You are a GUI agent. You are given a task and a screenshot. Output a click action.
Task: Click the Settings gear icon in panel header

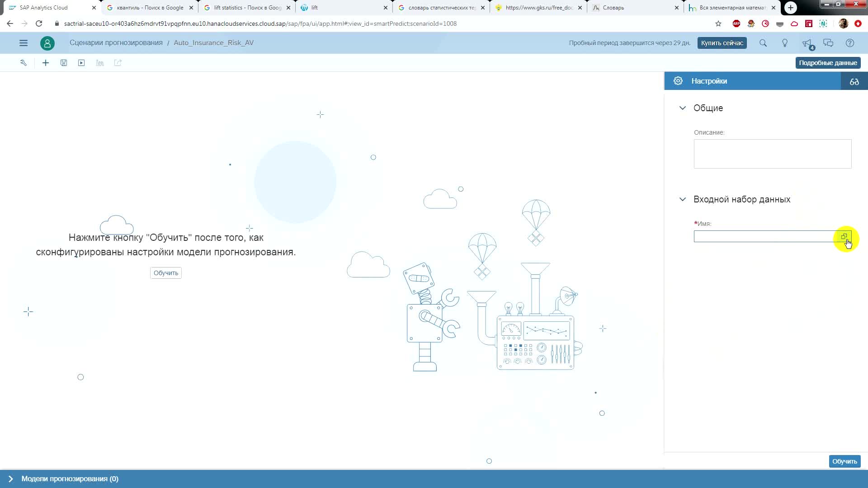click(x=678, y=81)
